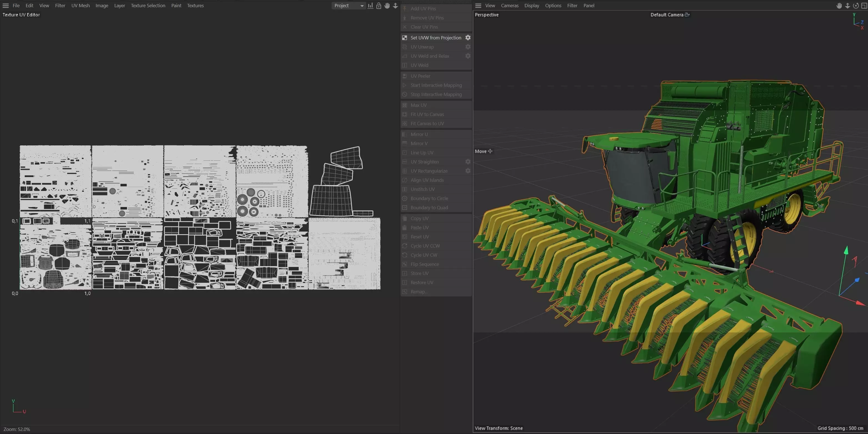Choose Copy UV command
The image size is (868, 434).
click(x=436, y=218)
